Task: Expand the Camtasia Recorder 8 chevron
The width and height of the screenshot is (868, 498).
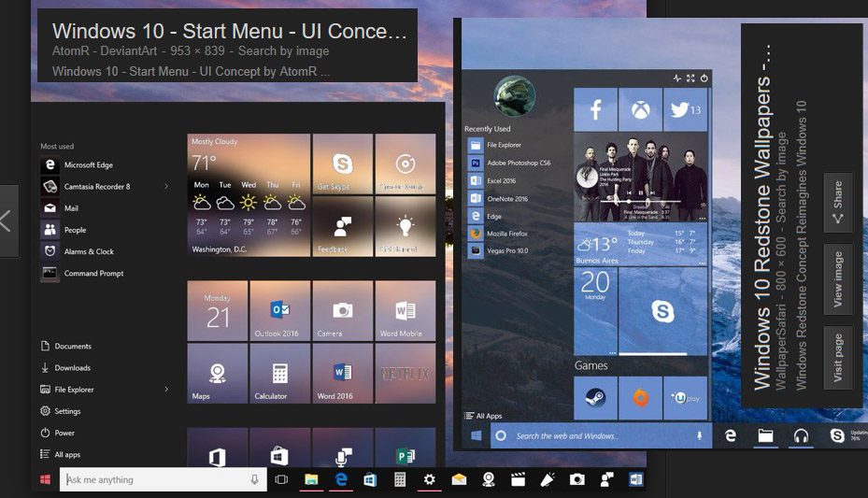Action: click(166, 187)
